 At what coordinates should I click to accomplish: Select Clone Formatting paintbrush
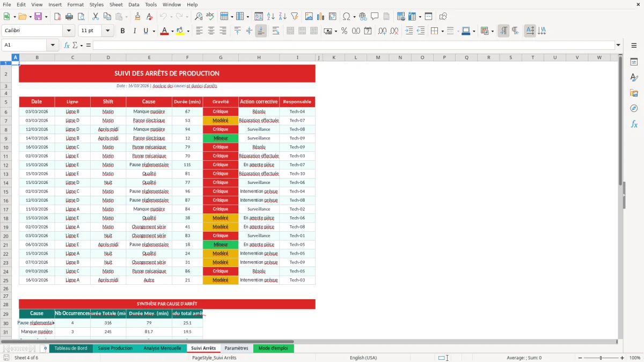(138, 17)
